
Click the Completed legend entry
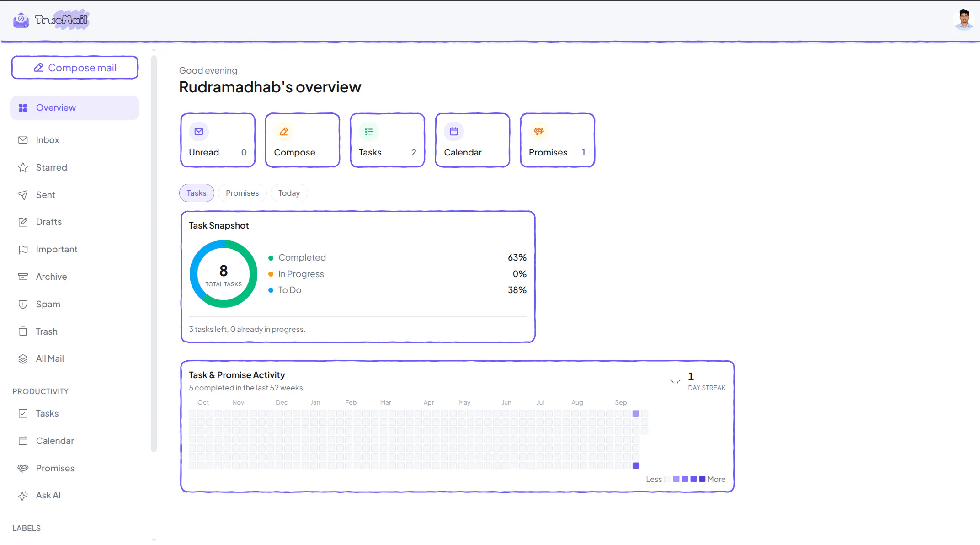tap(397, 258)
